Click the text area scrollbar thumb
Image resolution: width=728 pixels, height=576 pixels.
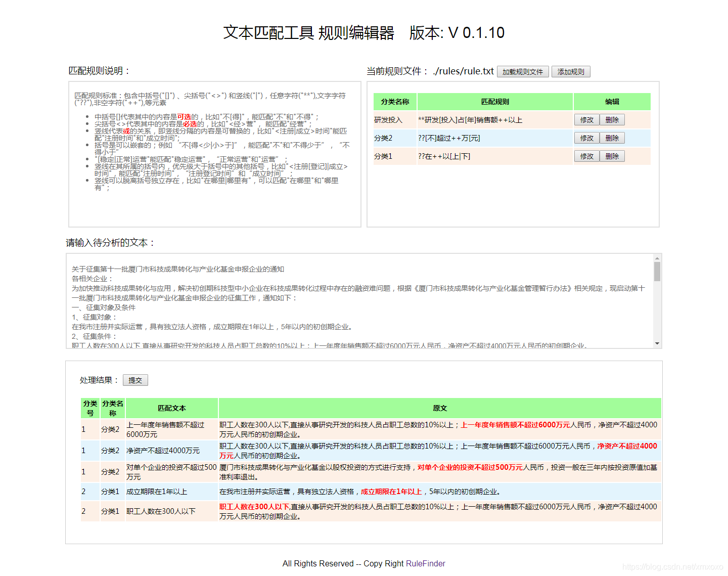(x=657, y=271)
